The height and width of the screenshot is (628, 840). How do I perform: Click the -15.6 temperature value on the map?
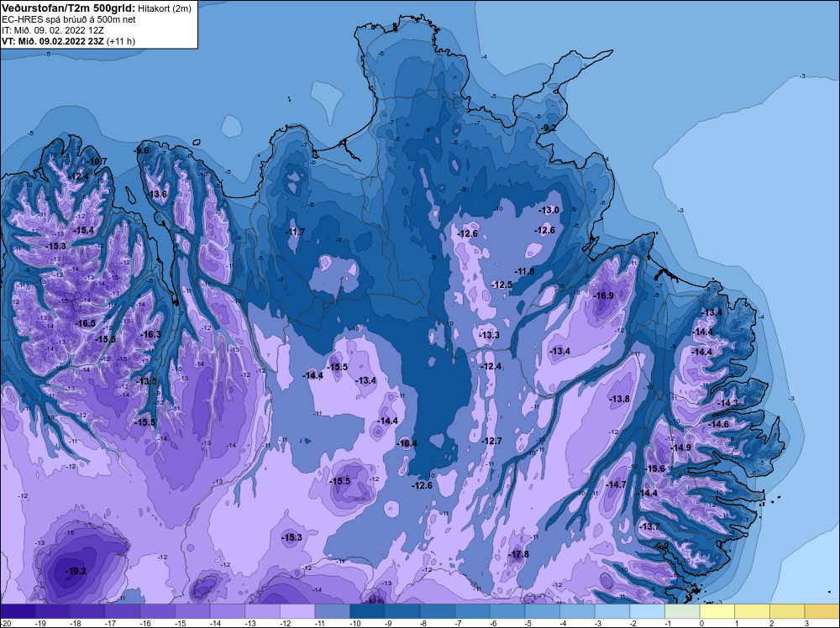[x=654, y=468]
